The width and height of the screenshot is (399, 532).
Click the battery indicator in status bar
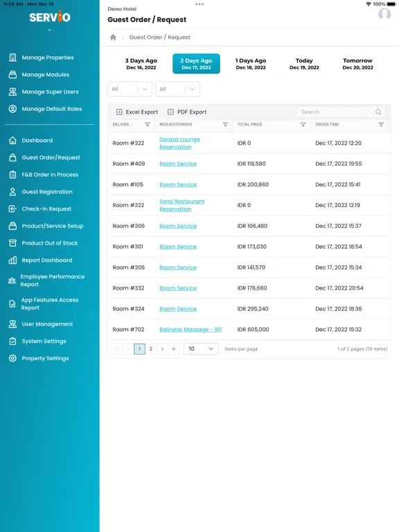click(x=391, y=4)
